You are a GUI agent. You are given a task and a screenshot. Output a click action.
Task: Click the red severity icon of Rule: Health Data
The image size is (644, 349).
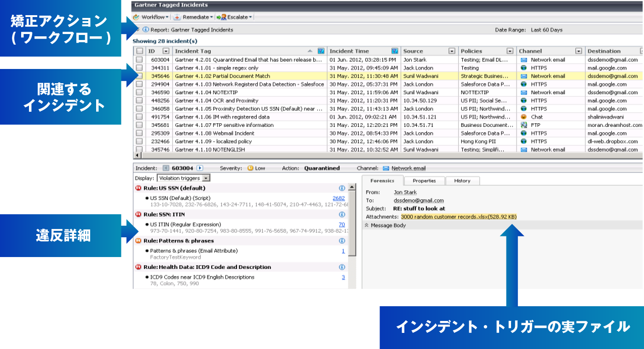click(138, 267)
